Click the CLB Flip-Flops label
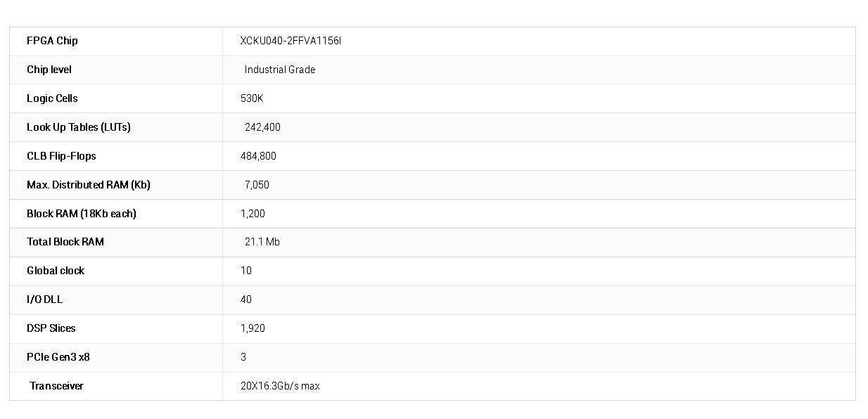The width and height of the screenshot is (868, 419). 61,156
